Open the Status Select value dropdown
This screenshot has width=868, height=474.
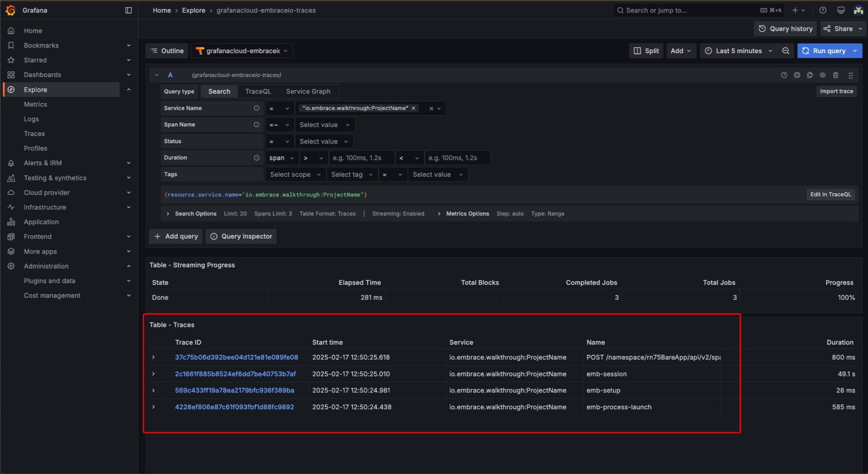coord(324,141)
